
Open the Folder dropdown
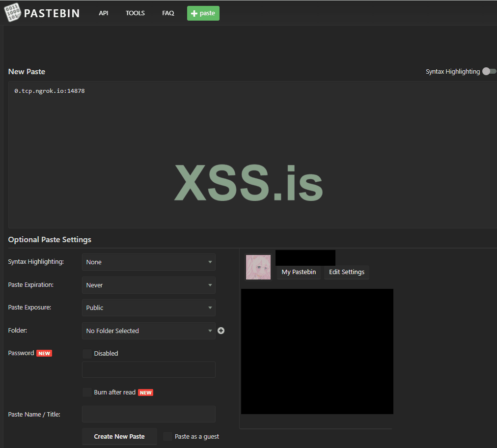[x=149, y=331]
